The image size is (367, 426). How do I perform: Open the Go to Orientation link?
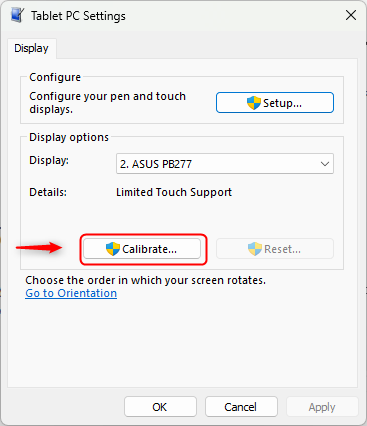tap(71, 293)
